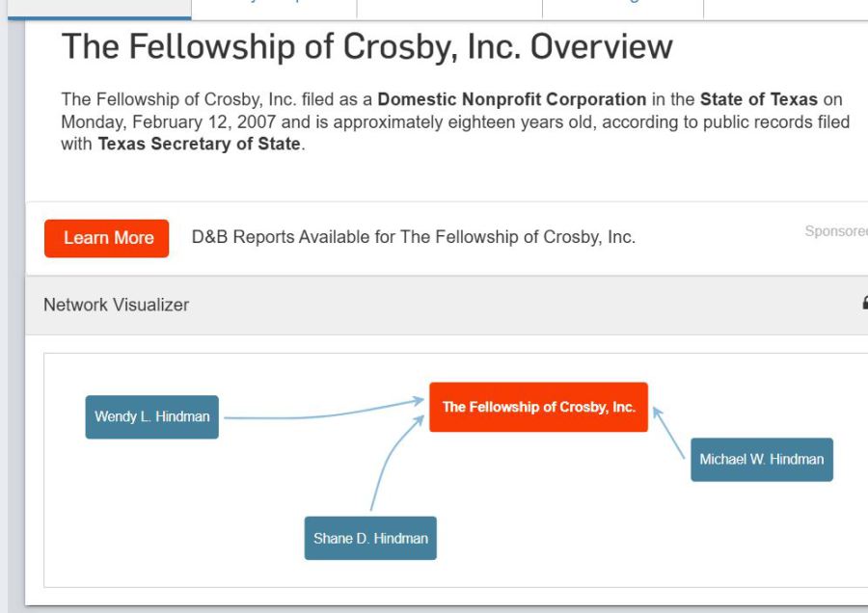This screenshot has height=613, width=868.
Task: Click the Network Visualizer panel title
Action: coord(116,305)
